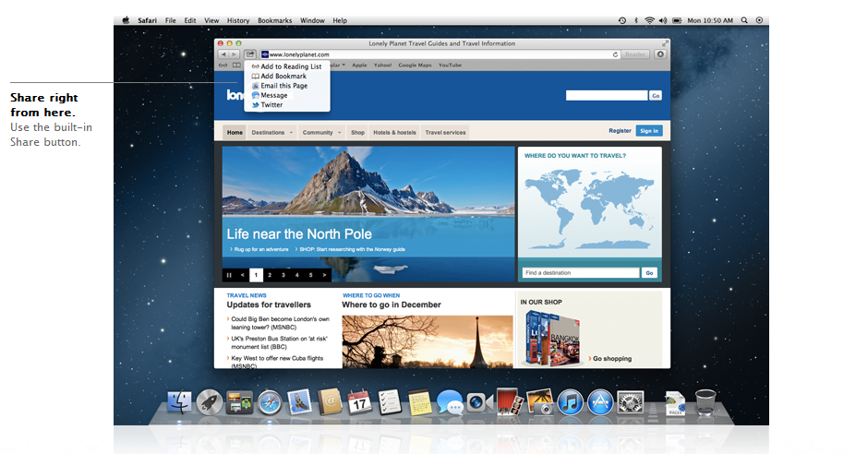Enter full screen with the window corner arrows
The height and width of the screenshot is (454, 868).
click(665, 43)
